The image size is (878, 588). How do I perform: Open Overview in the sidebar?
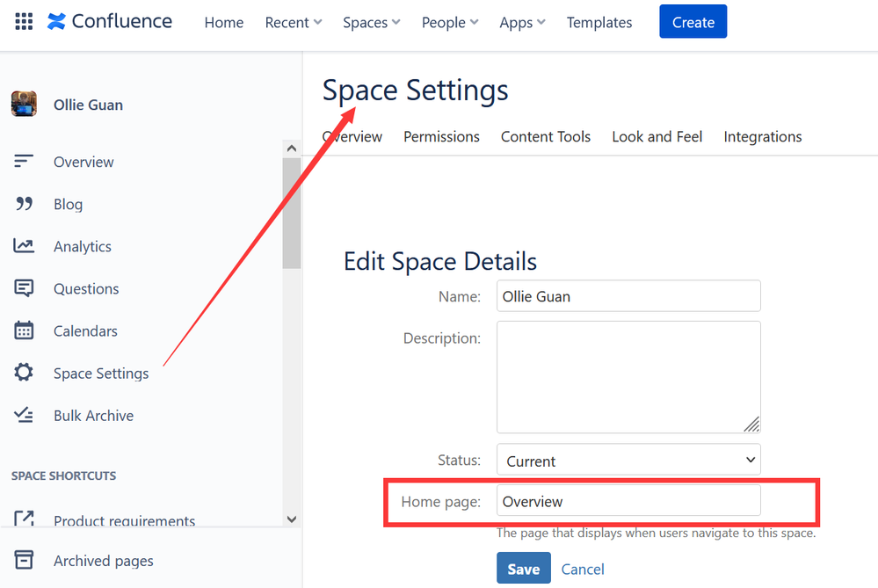point(83,162)
